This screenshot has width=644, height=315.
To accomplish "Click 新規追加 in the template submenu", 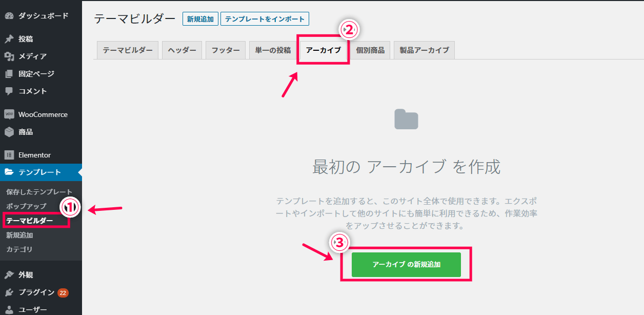I will point(19,235).
